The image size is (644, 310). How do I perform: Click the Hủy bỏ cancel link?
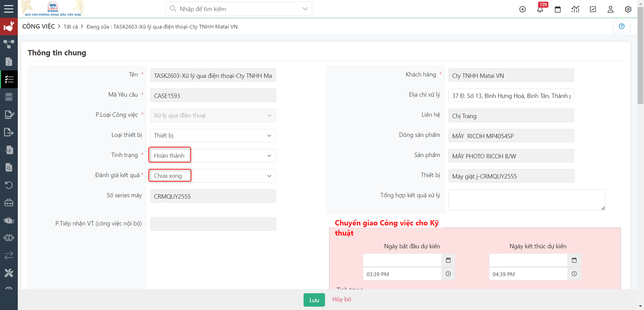(x=342, y=299)
